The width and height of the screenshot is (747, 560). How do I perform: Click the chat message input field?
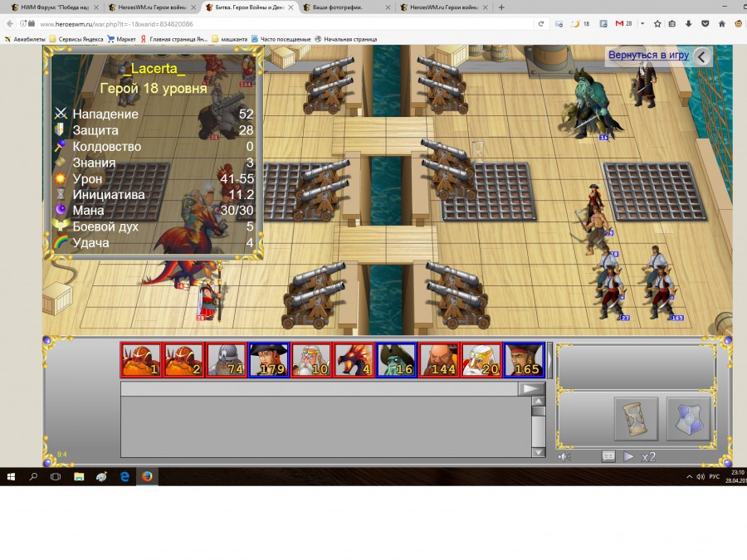pyautogui.click(x=320, y=388)
